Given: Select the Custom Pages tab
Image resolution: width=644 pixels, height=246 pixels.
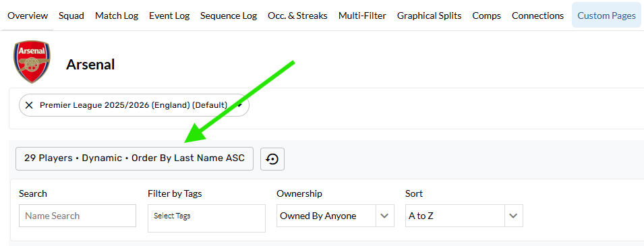Looking at the screenshot, I should point(606,16).
